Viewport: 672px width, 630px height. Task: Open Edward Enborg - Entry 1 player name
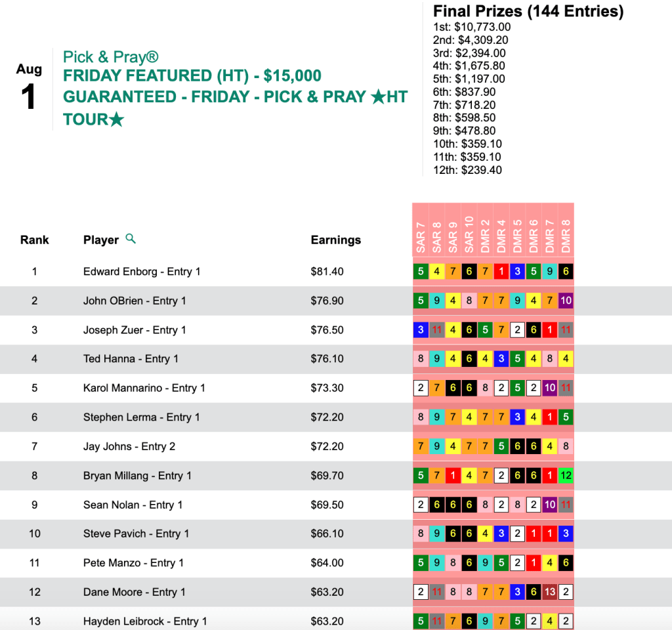pyautogui.click(x=142, y=272)
